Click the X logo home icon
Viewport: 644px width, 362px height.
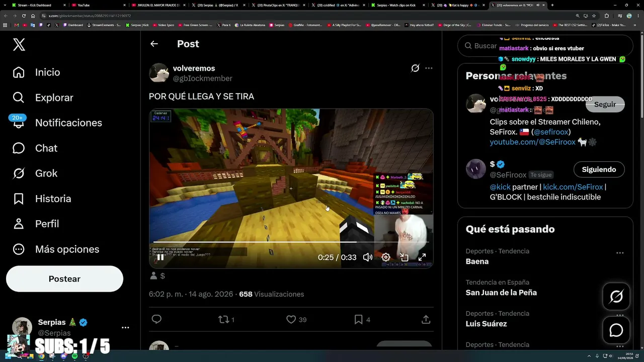tap(19, 45)
